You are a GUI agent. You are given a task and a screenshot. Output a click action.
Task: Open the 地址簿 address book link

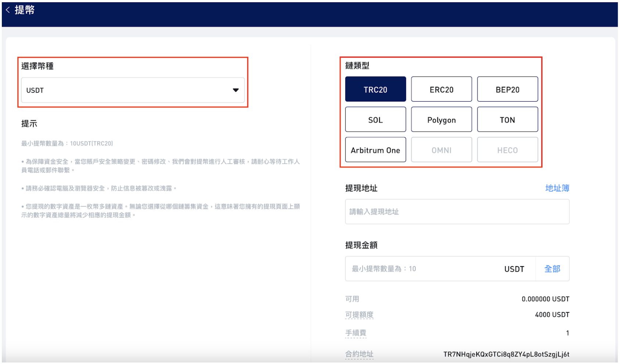pyautogui.click(x=557, y=188)
